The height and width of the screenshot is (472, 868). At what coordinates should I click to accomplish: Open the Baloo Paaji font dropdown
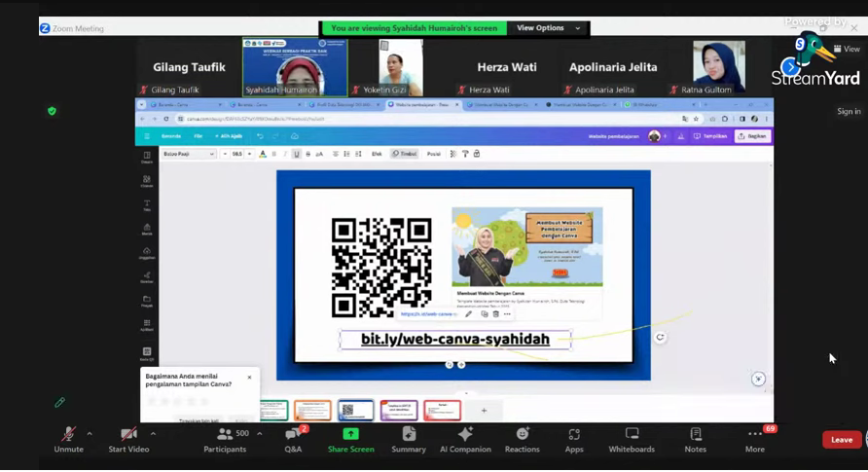pyautogui.click(x=188, y=154)
